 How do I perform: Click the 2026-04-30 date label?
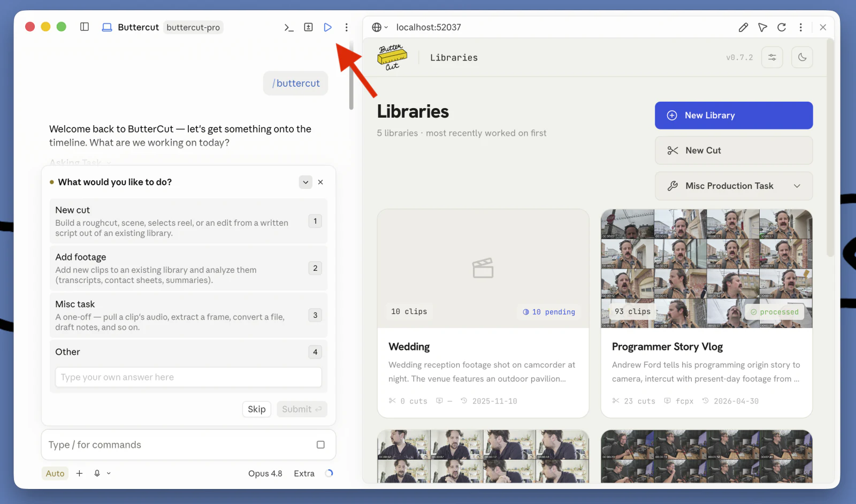(x=730, y=401)
